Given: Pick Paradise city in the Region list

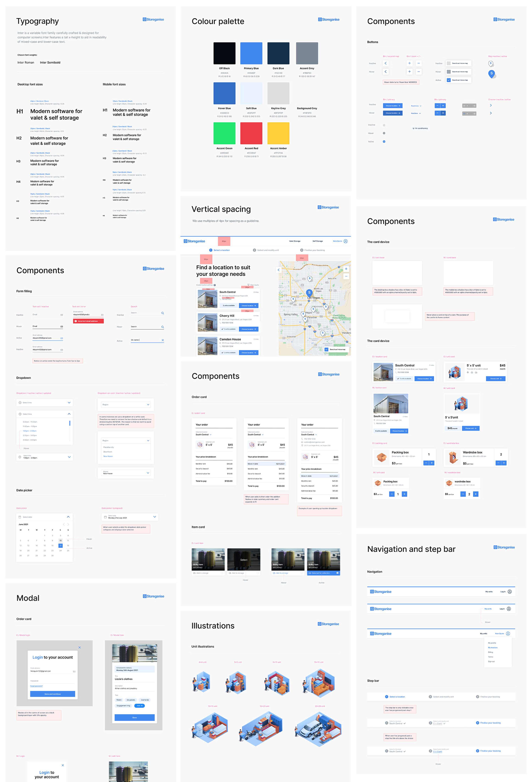Looking at the screenshot, I should [108, 447].
